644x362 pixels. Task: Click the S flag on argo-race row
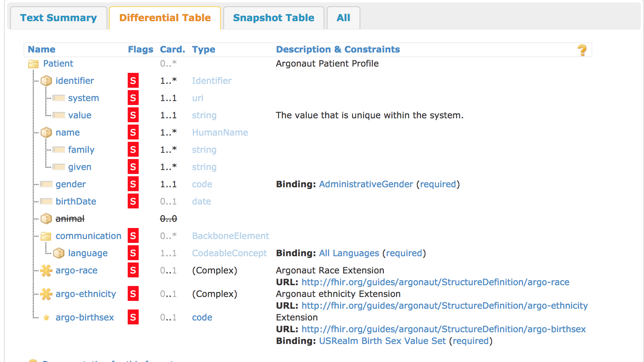point(133,270)
